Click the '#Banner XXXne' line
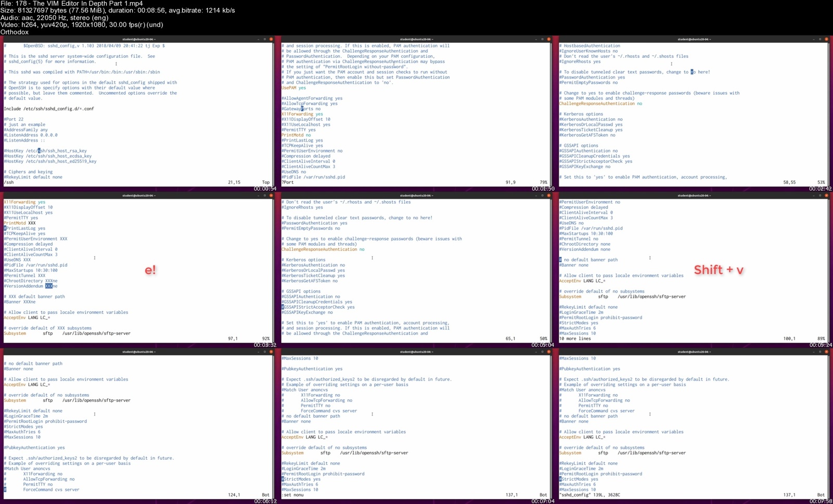Screen dimensions: 833x504 [20, 302]
